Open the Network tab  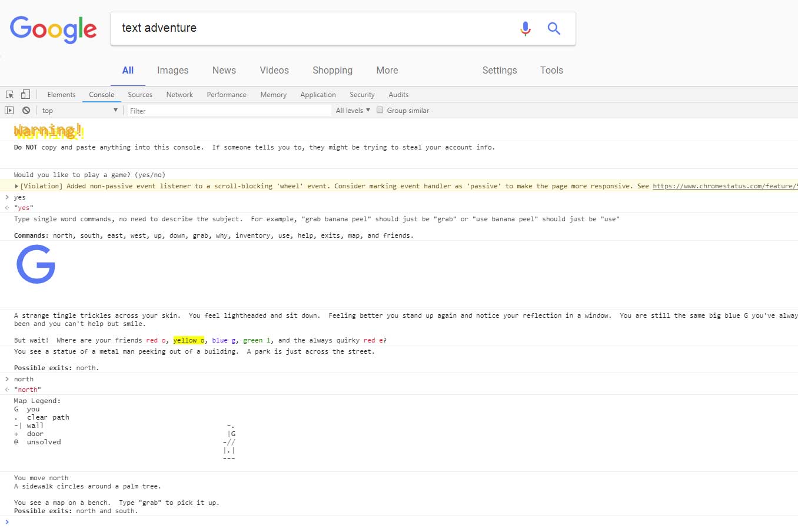[179, 95]
